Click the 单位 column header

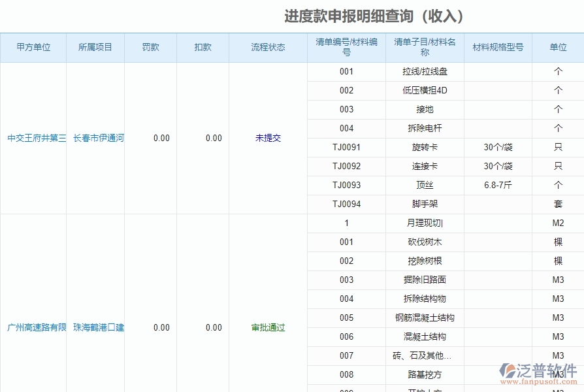pyautogui.click(x=557, y=47)
